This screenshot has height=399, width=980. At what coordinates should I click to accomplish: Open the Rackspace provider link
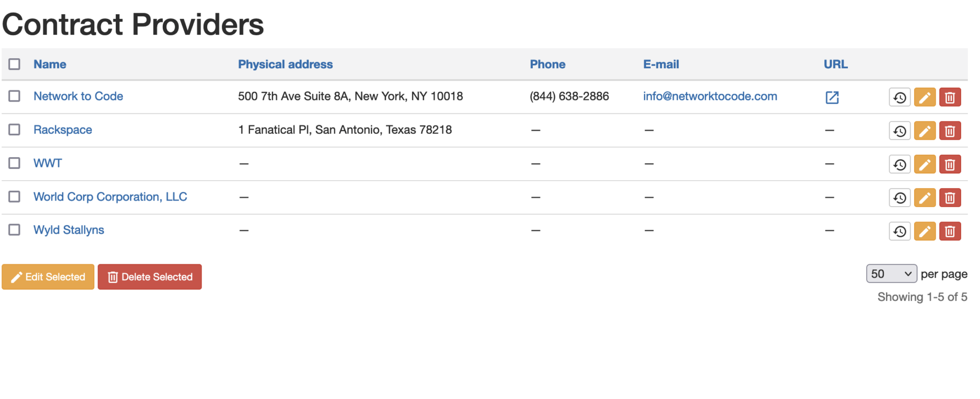click(63, 130)
